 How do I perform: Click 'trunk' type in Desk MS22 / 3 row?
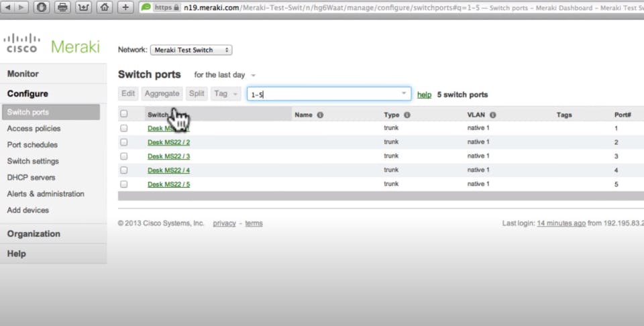point(391,156)
